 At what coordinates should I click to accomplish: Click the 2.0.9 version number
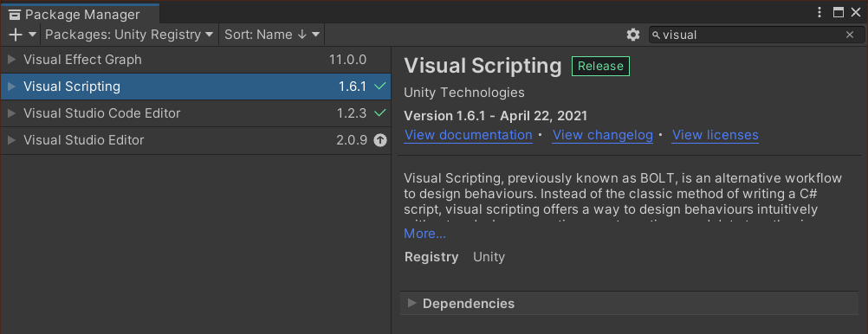point(352,140)
